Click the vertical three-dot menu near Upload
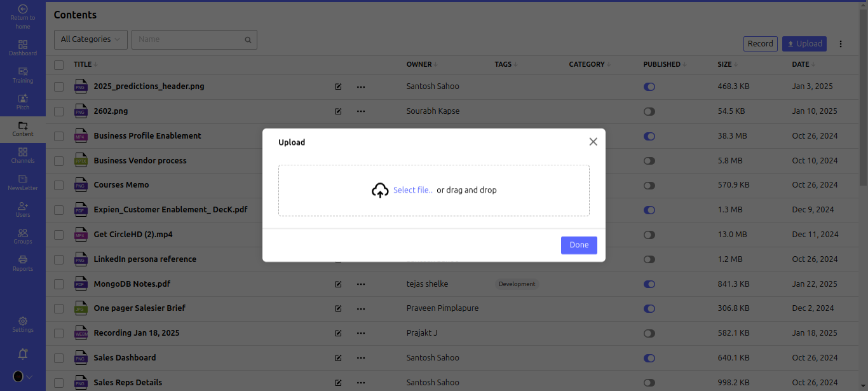 (841, 44)
